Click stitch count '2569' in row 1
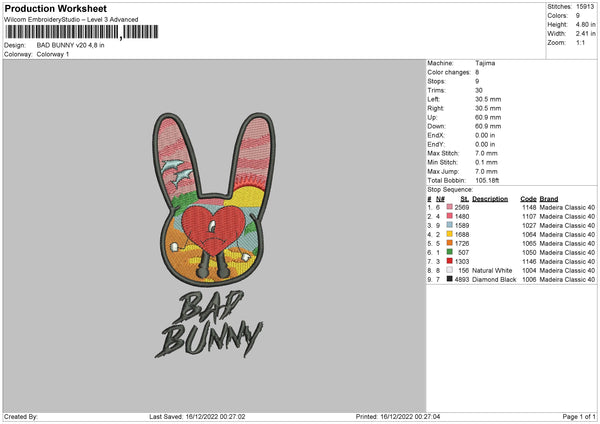 (462, 207)
